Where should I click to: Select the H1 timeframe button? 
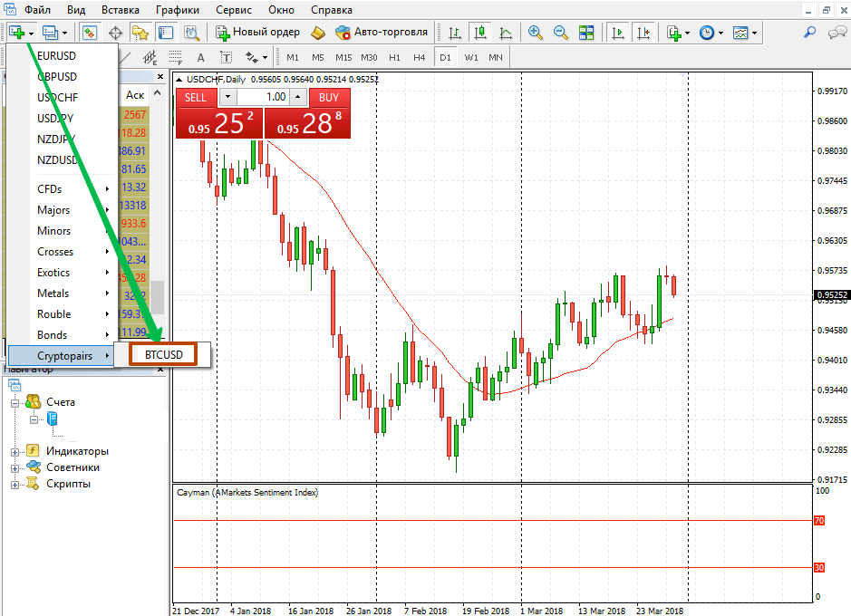[x=394, y=58]
